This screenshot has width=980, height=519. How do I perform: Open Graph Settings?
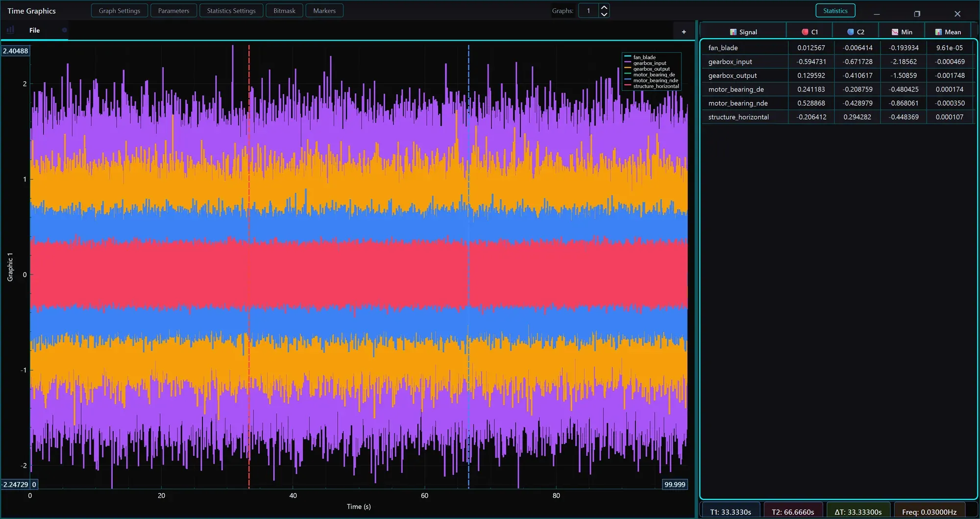click(x=119, y=11)
